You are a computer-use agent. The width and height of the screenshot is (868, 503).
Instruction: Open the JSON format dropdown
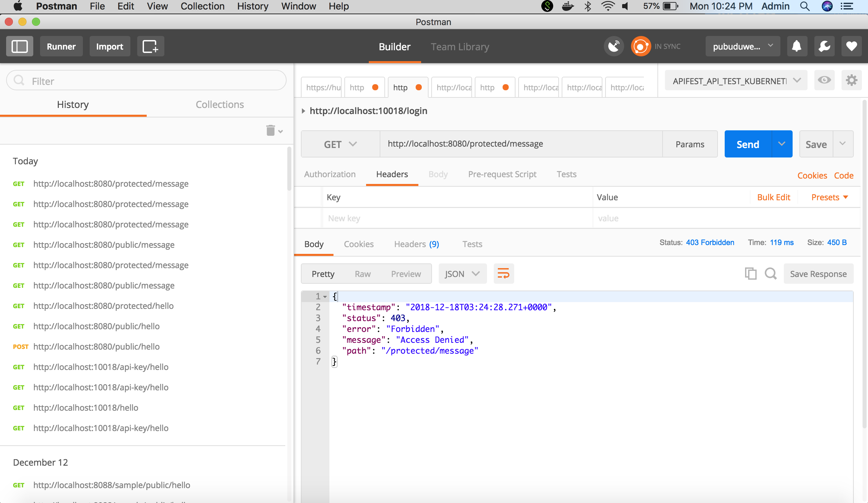pos(462,274)
